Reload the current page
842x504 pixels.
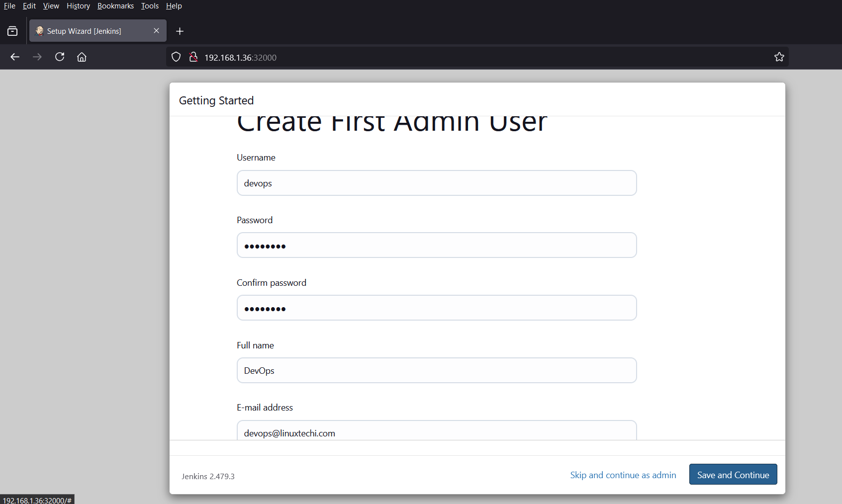coord(60,57)
